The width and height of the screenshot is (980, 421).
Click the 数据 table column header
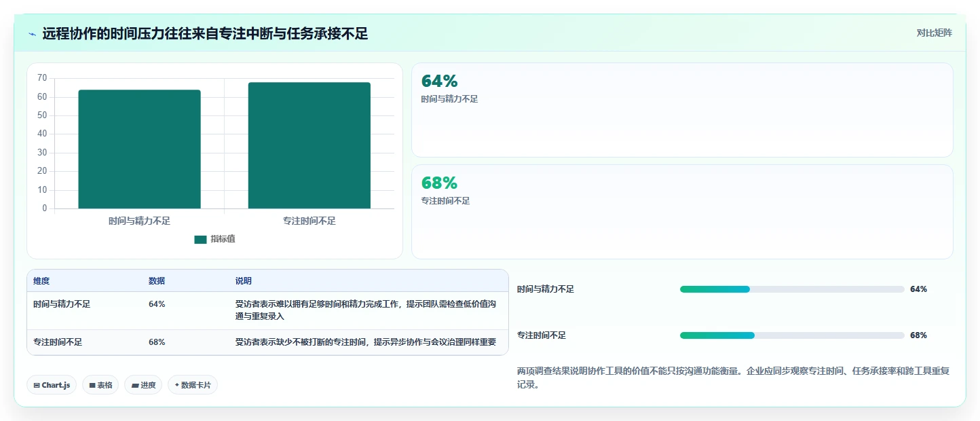[x=157, y=281]
